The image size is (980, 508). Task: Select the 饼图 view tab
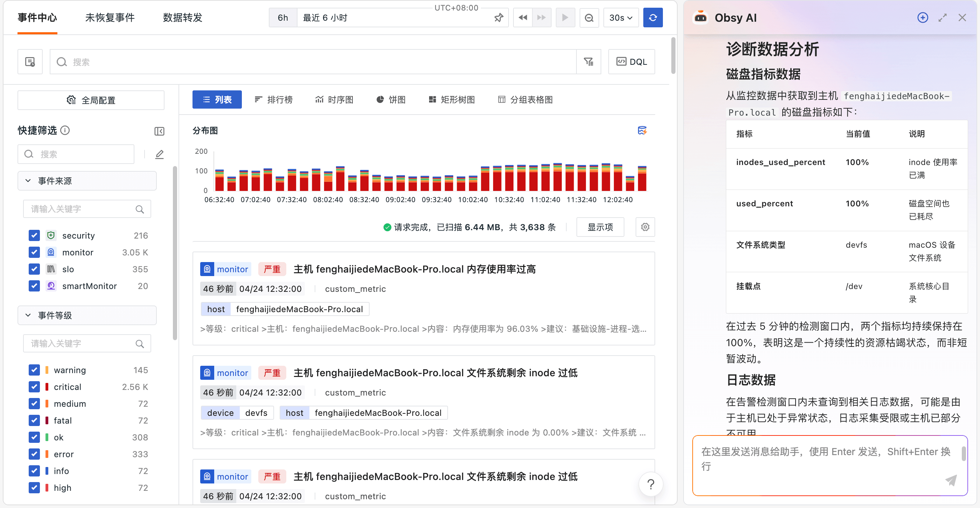pyautogui.click(x=391, y=100)
